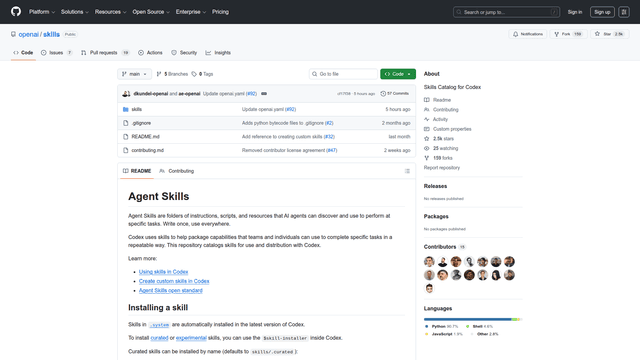This screenshot has width=640, height=360.
Task: Open the curated skills link
Action: (x=159, y=338)
